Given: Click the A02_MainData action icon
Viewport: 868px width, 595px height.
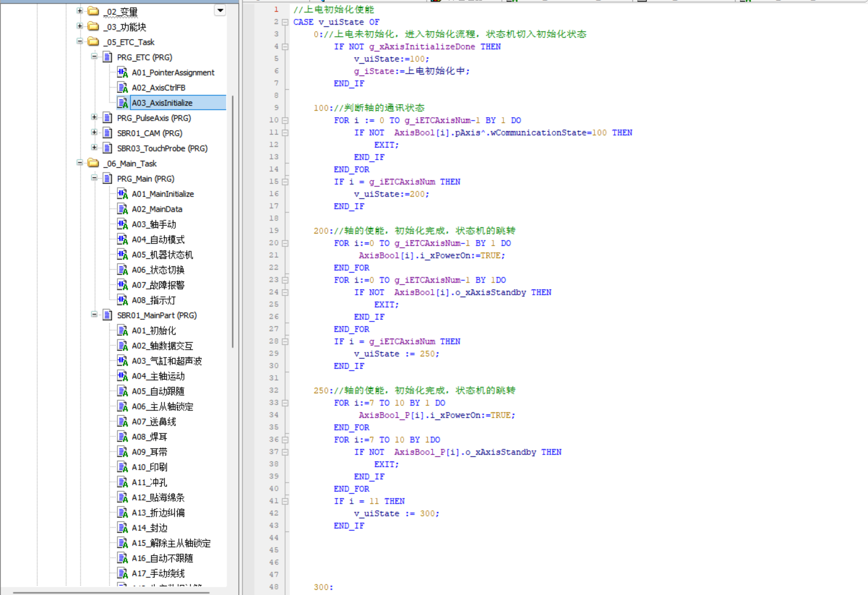Looking at the screenshot, I should pos(122,209).
